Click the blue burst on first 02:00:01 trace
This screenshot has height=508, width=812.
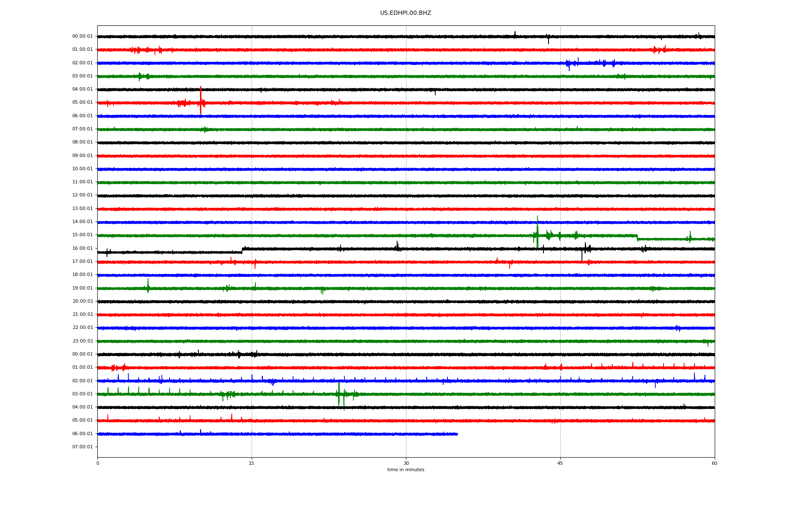(x=569, y=63)
